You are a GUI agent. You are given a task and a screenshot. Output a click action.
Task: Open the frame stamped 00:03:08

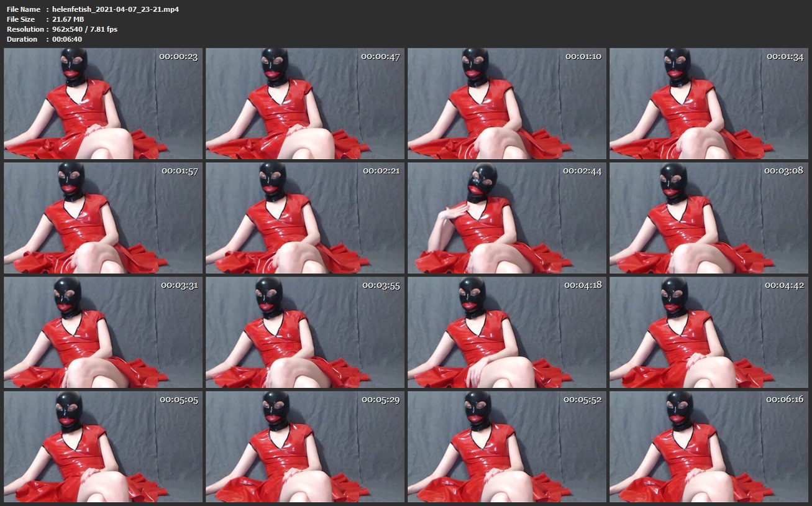(x=709, y=218)
